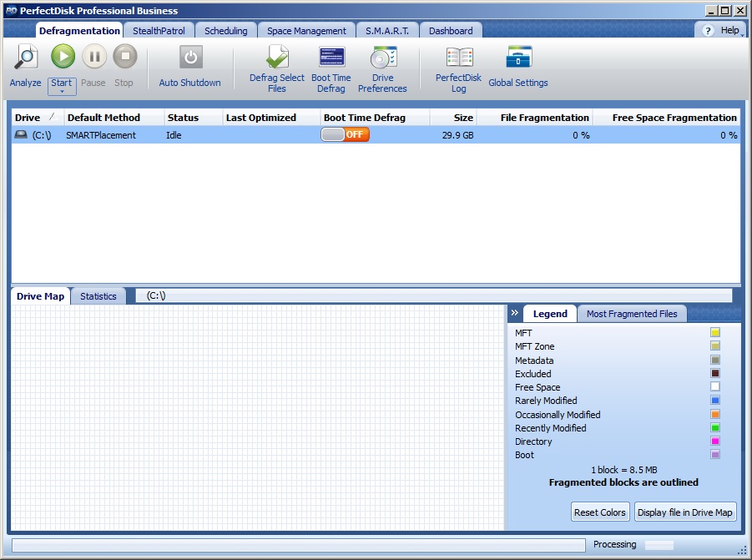Click the Analyze magnifier icon
The width and height of the screenshot is (752, 560).
[x=26, y=57]
